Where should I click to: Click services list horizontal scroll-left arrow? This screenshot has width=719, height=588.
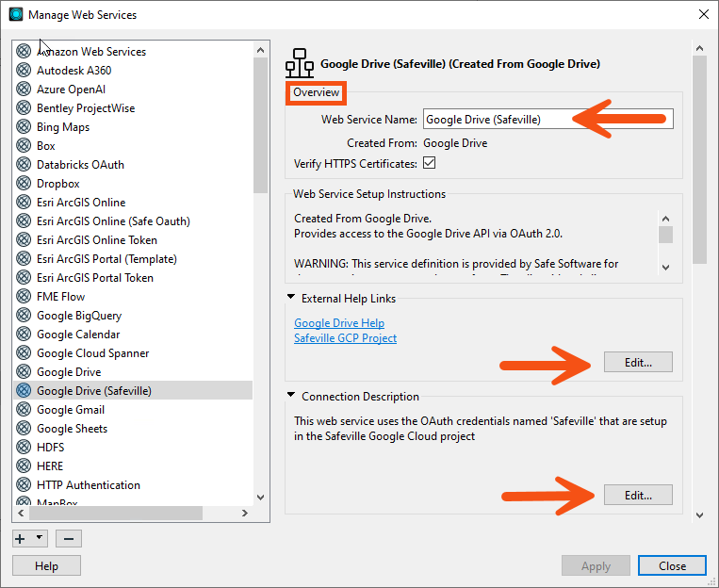[21, 513]
